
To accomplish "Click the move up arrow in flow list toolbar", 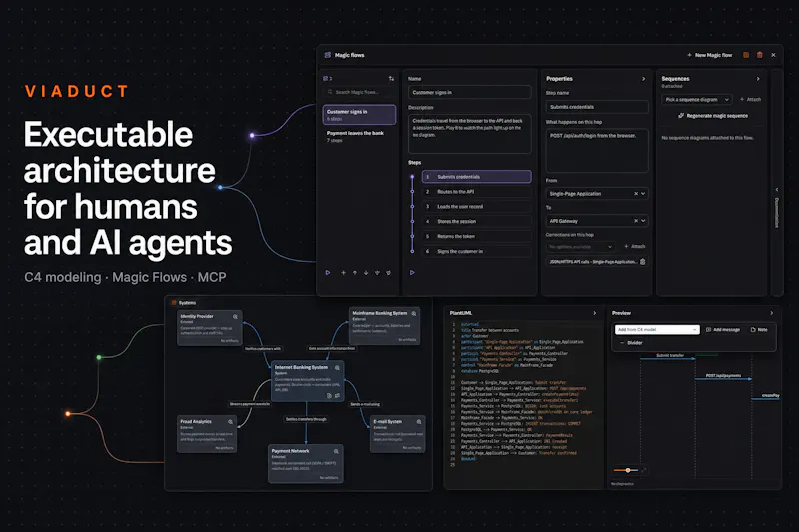I will [355, 273].
